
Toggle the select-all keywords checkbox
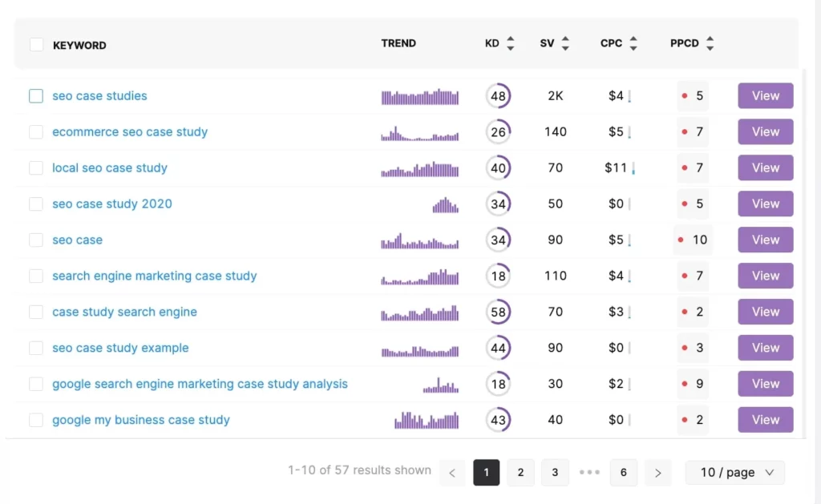tap(36, 45)
